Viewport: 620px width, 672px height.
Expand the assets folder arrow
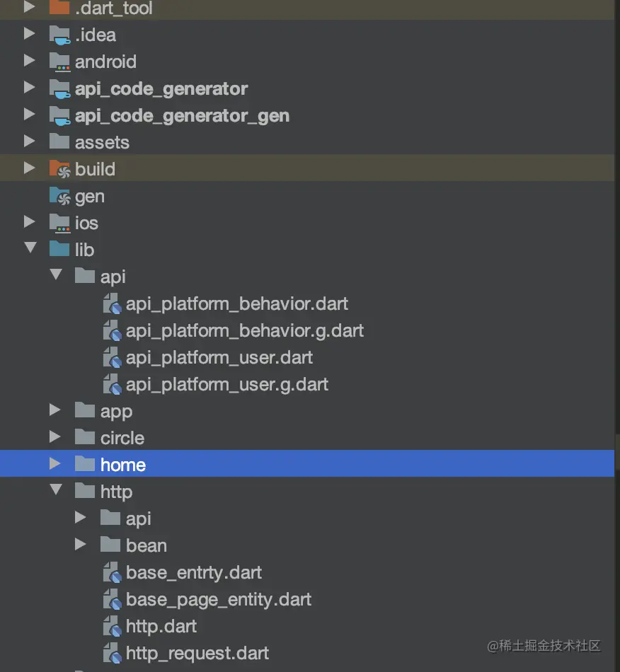(x=30, y=142)
